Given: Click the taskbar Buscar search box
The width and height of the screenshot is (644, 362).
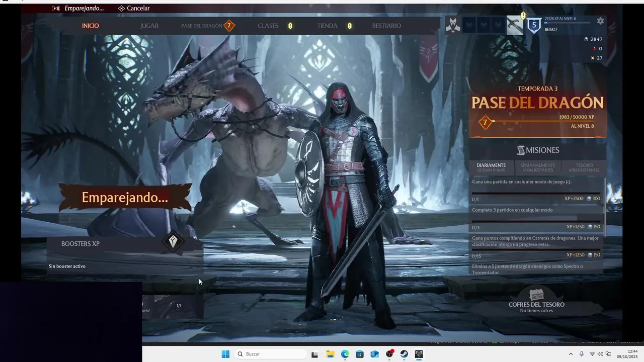Looking at the screenshot, I should click(271, 354).
